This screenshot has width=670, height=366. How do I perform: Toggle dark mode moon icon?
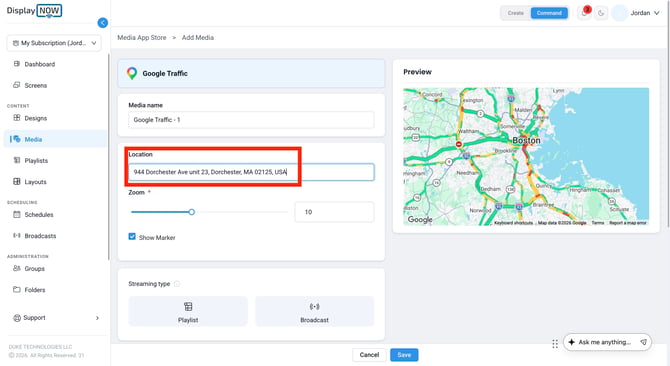(x=601, y=13)
